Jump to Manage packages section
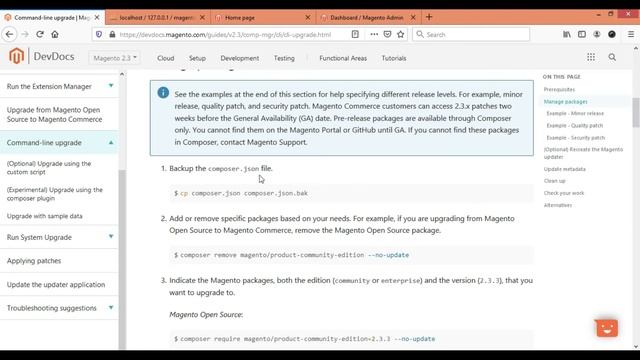The width and height of the screenshot is (640, 360). 565,102
